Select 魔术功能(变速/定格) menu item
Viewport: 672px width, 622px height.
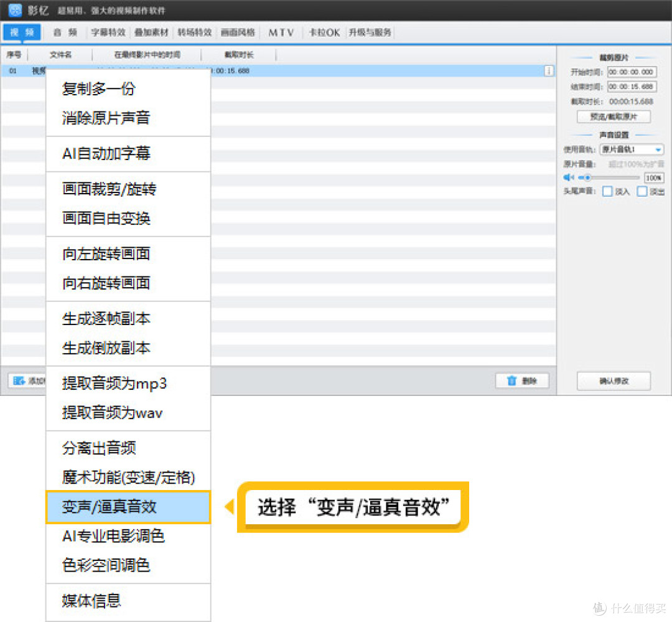(x=128, y=477)
